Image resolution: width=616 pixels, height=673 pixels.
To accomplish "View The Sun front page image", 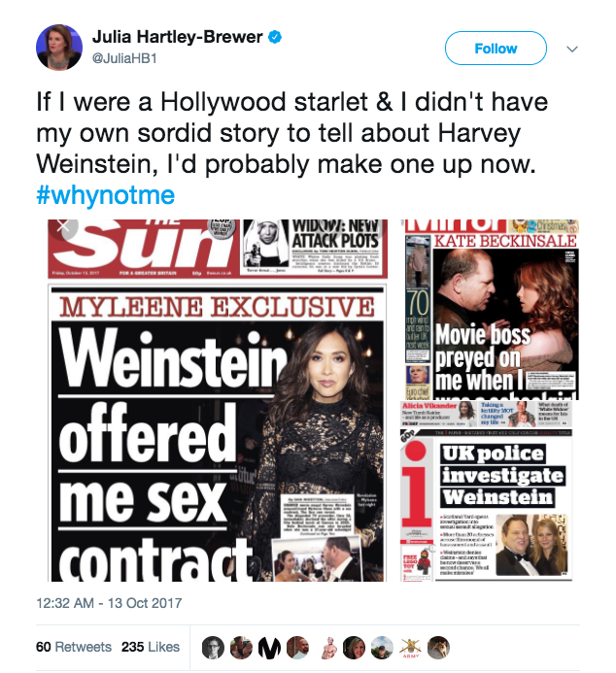I will (218, 400).
